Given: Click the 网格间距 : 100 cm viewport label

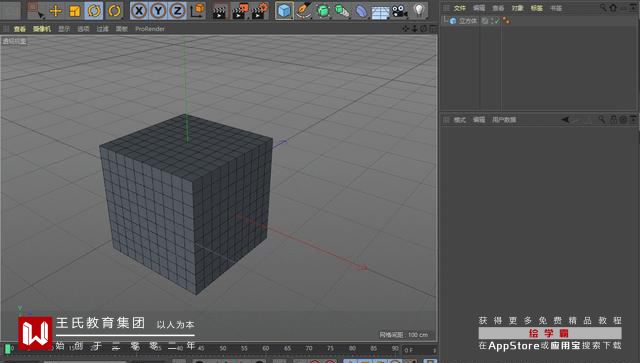Looking at the screenshot, I should [x=403, y=335].
